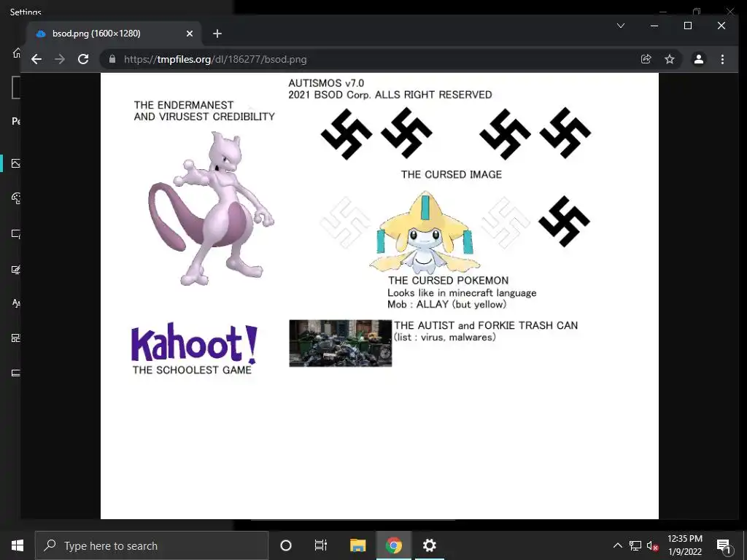Show hidden system tray icons
The width and height of the screenshot is (747, 560).
(x=617, y=545)
